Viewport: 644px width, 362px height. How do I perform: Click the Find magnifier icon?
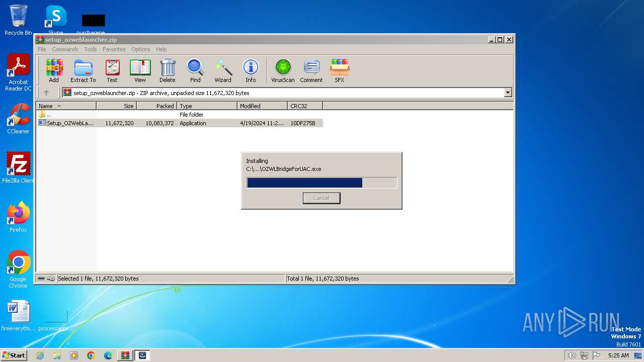coord(195,71)
